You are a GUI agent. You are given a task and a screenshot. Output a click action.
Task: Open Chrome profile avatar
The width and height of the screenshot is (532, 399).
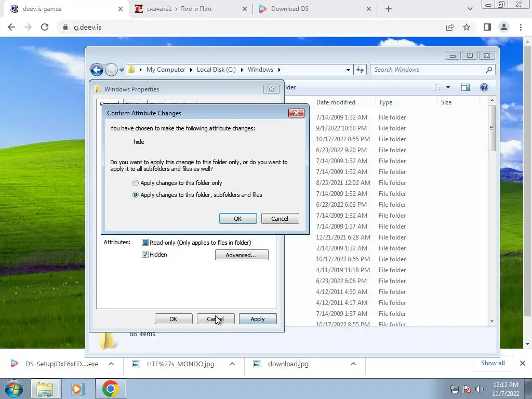[x=504, y=27]
